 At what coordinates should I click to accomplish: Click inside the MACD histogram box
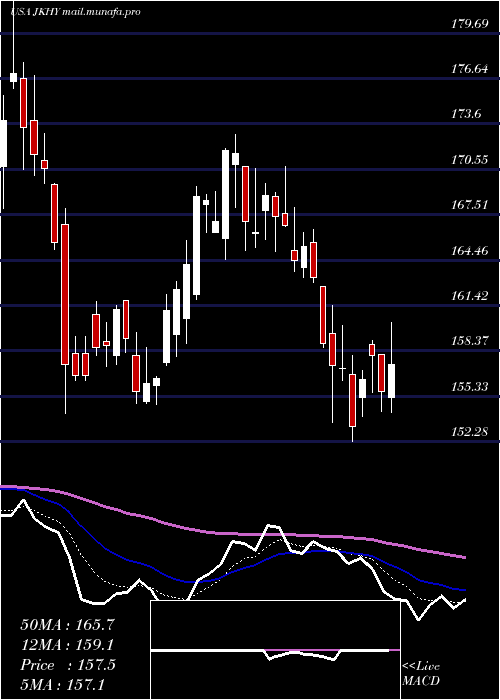click(x=275, y=650)
